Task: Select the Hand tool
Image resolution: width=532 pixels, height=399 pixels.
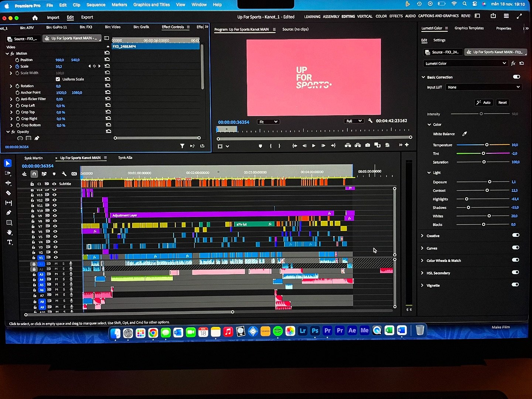Action: tap(10, 232)
